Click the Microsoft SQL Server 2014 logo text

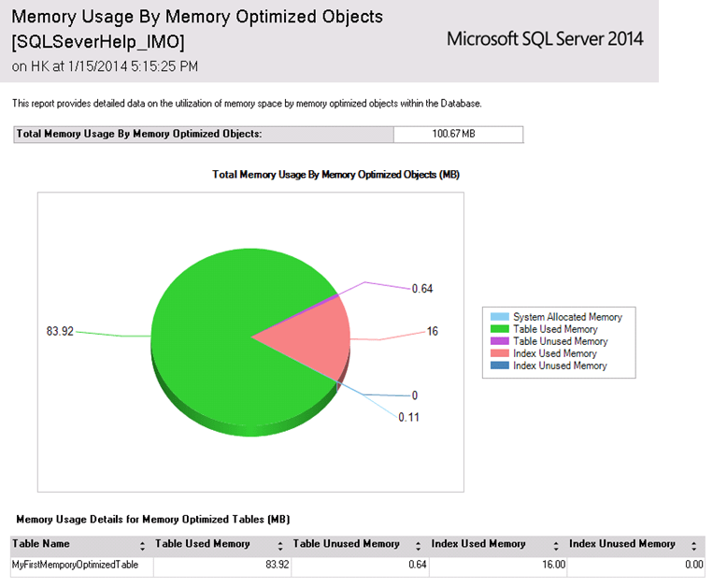(545, 39)
